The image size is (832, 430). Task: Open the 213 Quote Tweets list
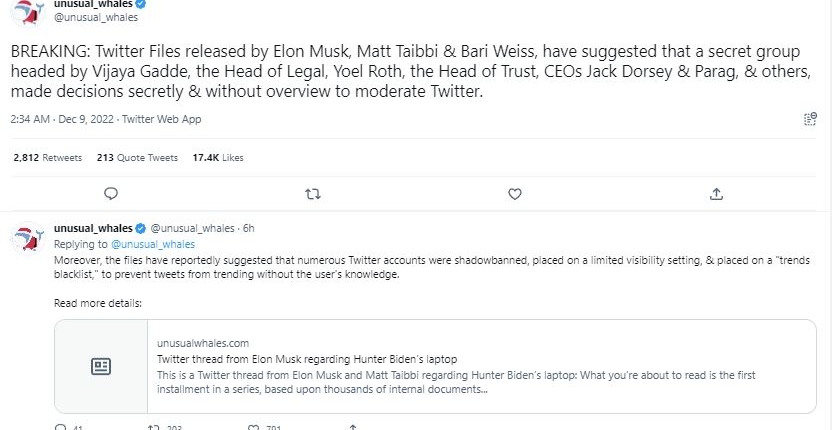pyautogui.click(x=137, y=157)
